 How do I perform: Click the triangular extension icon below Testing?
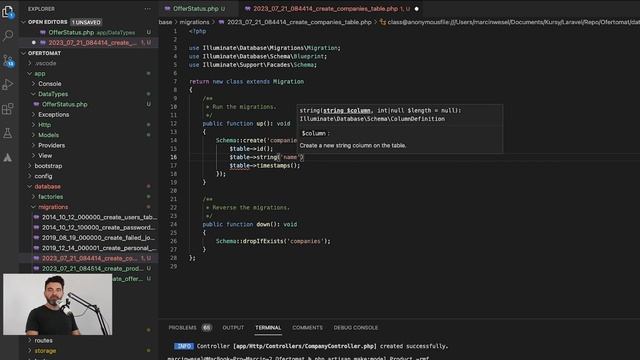click(x=8, y=158)
